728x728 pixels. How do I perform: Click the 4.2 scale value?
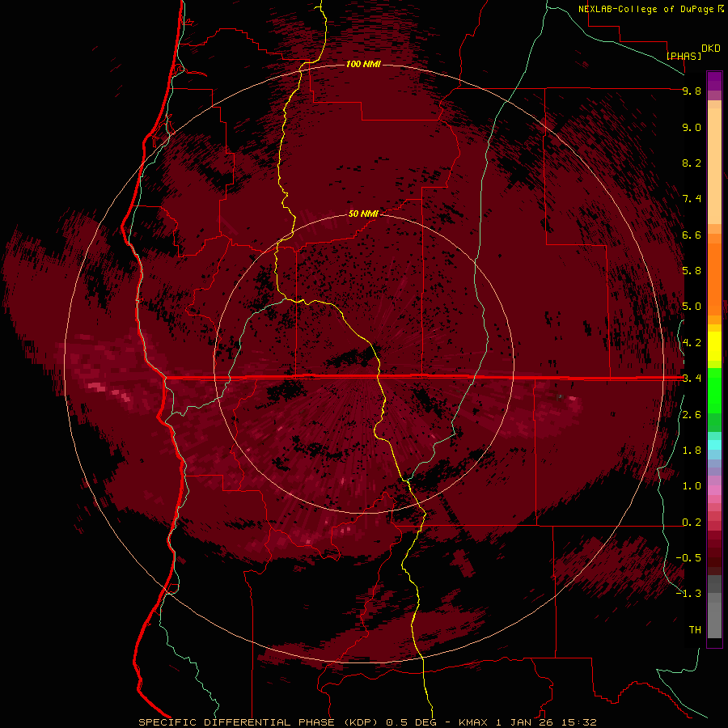pos(692,343)
